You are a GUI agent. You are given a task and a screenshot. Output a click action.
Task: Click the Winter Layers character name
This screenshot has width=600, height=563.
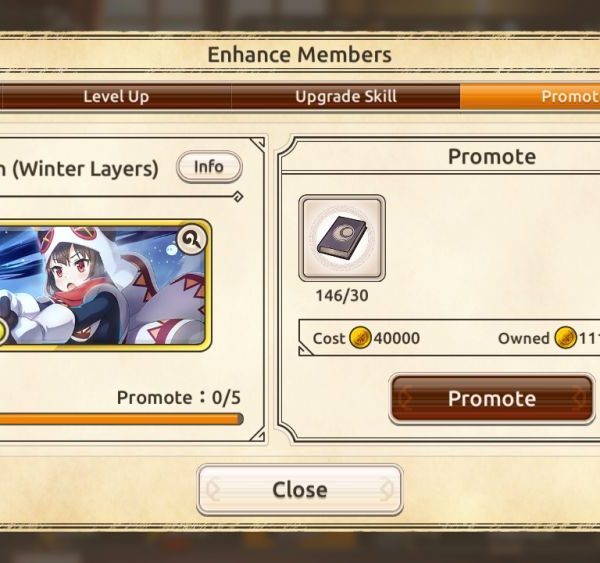[79, 169]
